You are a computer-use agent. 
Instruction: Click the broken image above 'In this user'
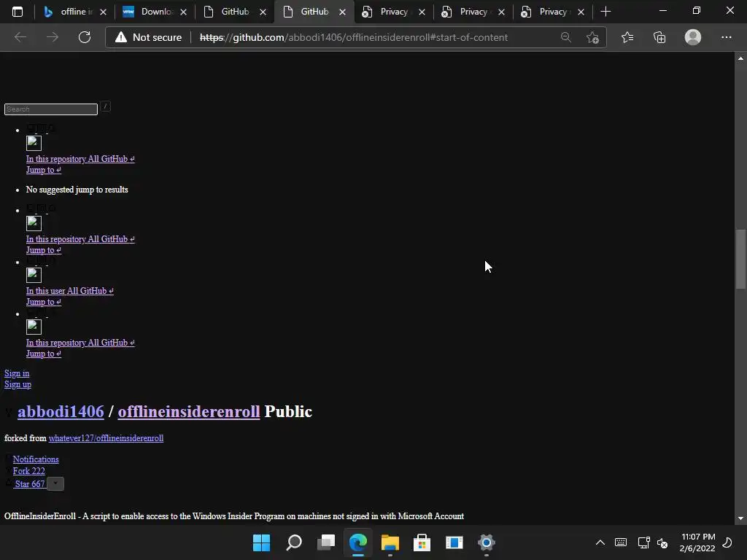point(34,275)
